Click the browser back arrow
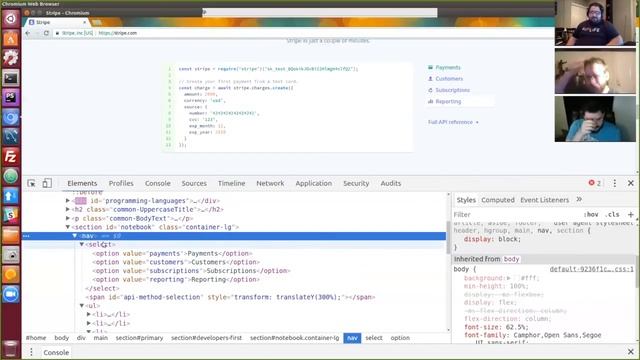 coord(28,33)
